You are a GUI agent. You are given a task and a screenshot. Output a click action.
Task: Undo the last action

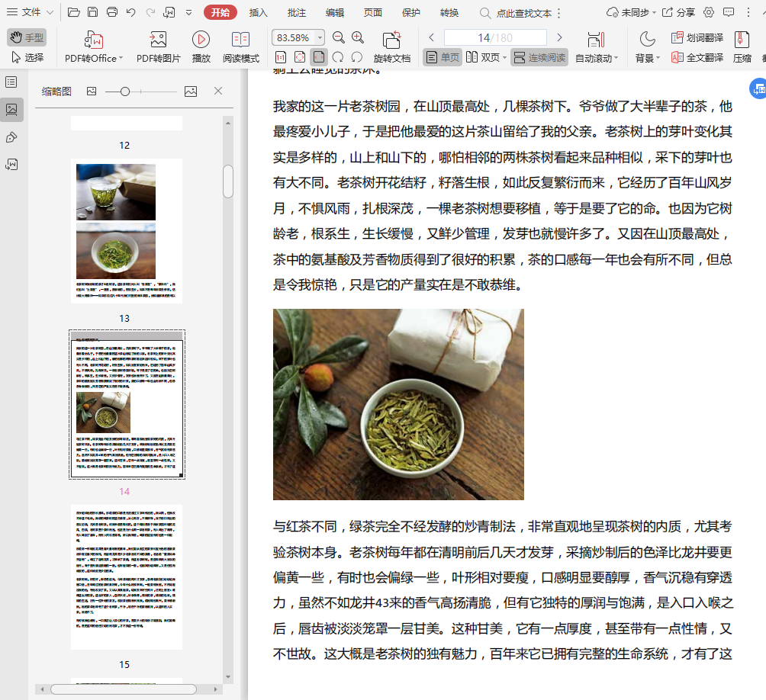(130, 12)
